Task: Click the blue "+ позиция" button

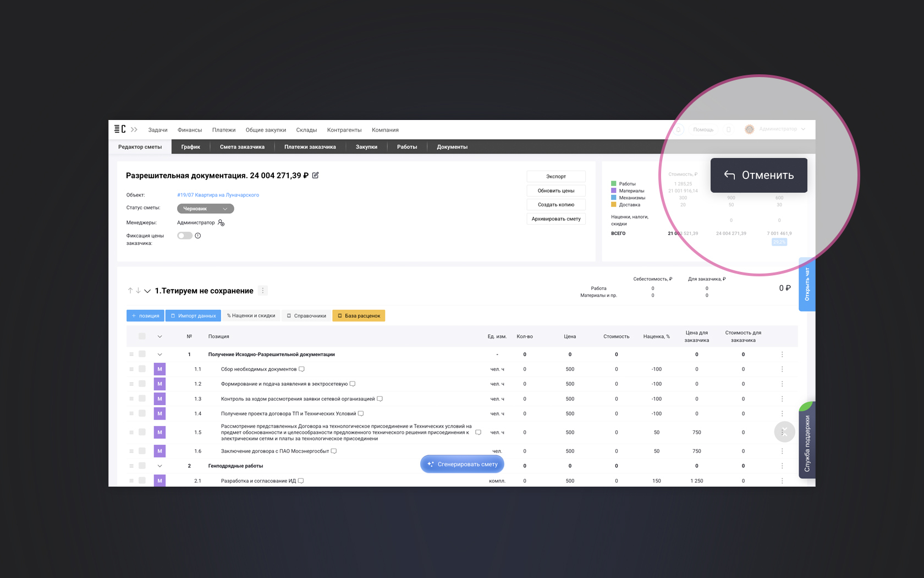Action: 145,316
